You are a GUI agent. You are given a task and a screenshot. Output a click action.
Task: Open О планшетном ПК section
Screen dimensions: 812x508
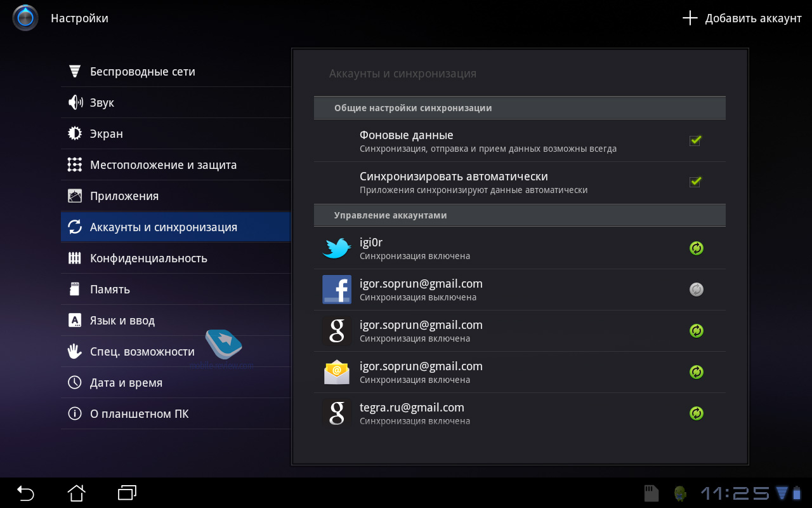click(139, 414)
